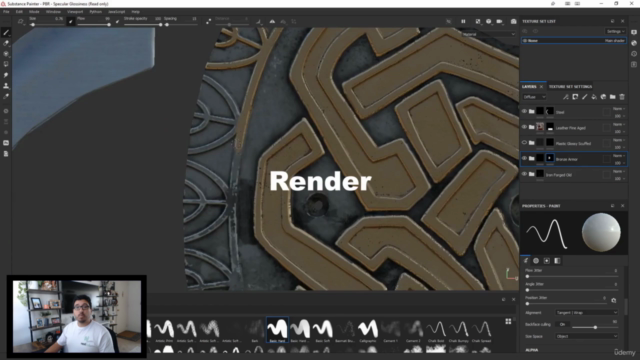Open blend mode dropdown of Steel layer
Screen dimensions: 640x360
pos(619,109)
